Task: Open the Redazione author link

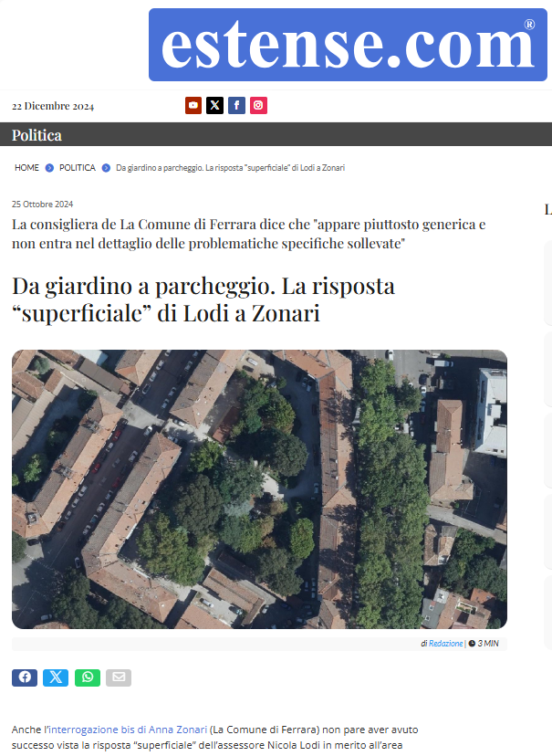Action: [445, 643]
